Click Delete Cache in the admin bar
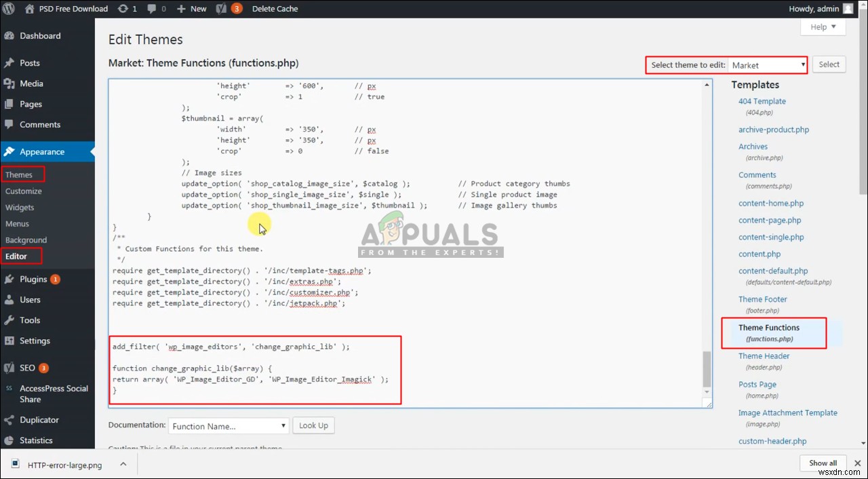868x479 pixels. tap(275, 9)
